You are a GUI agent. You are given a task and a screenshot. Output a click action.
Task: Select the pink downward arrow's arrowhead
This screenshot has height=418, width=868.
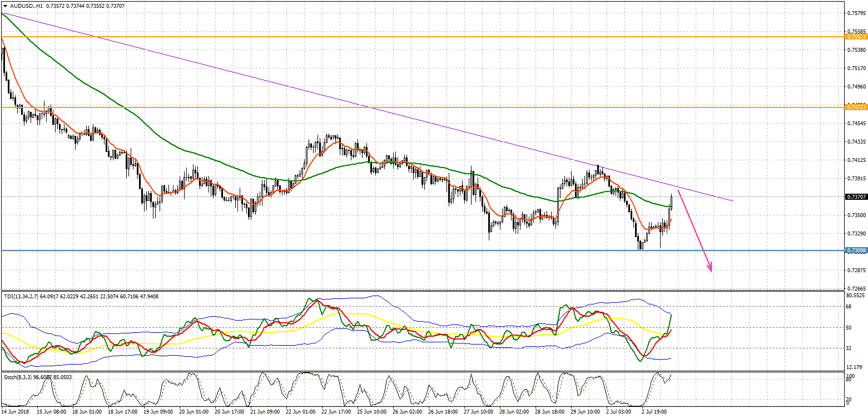click(x=710, y=268)
